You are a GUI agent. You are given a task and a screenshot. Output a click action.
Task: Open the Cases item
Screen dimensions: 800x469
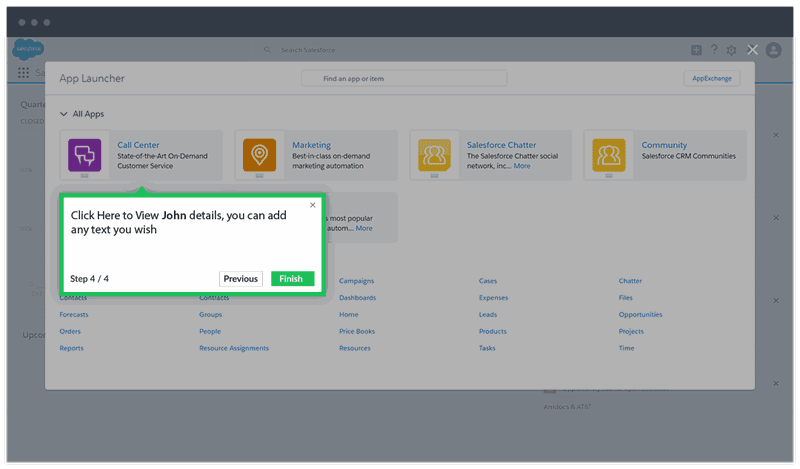[488, 281]
